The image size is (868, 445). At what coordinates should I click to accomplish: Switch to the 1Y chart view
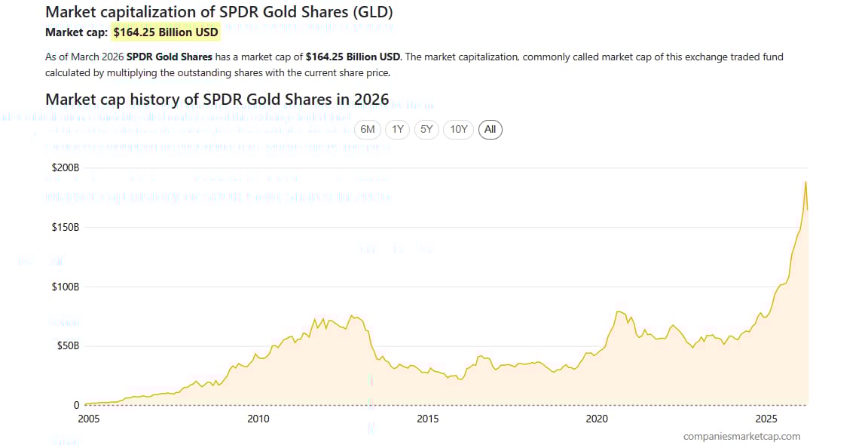[x=397, y=129]
